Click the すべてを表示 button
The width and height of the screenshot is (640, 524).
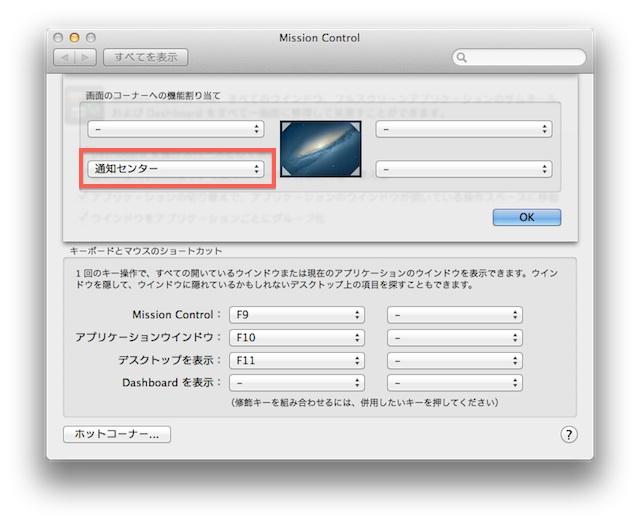coord(146,57)
